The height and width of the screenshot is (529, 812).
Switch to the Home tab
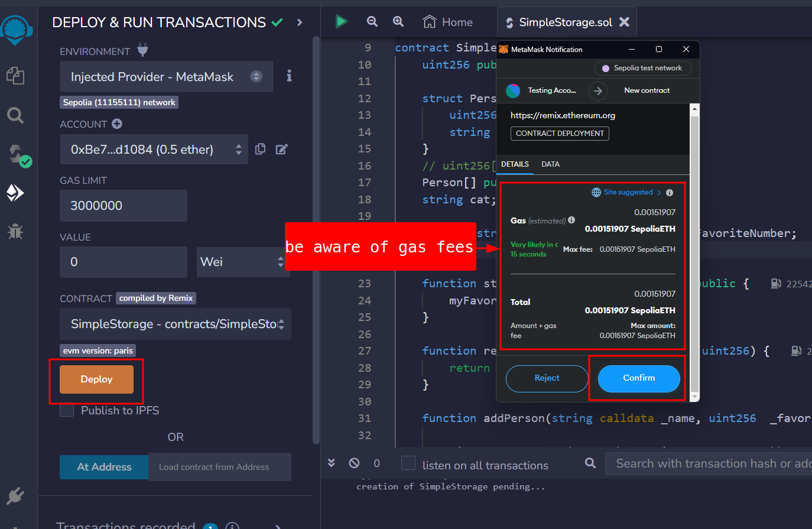[448, 22]
